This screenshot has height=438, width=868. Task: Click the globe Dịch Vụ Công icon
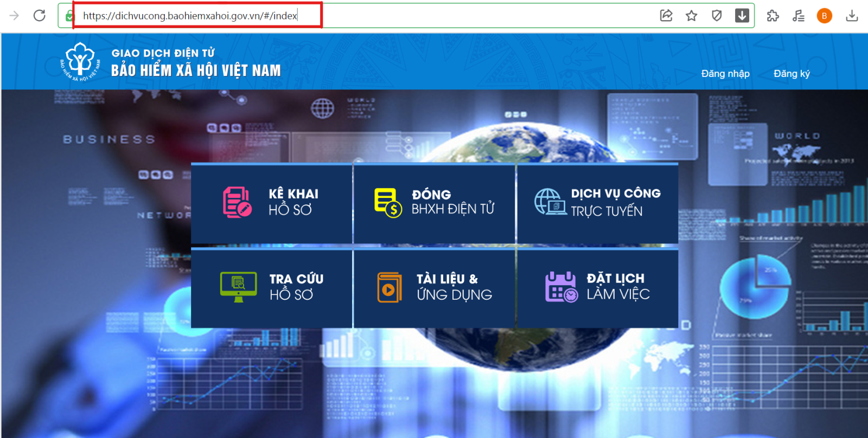pyautogui.click(x=550, y=202)
